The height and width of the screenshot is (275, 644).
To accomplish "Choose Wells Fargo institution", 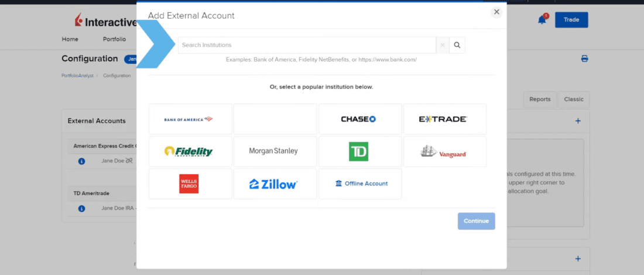I will coord(190,184).
